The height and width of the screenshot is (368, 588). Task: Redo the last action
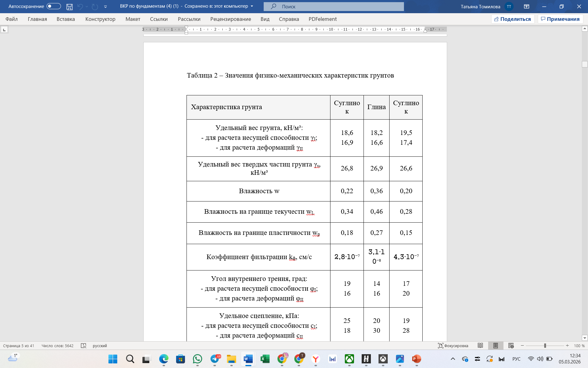click(95, 6)
